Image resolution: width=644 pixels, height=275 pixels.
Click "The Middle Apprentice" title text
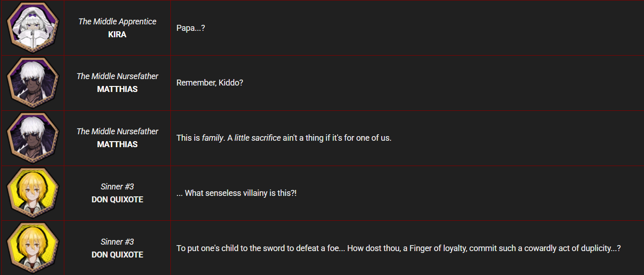(117, 22)
